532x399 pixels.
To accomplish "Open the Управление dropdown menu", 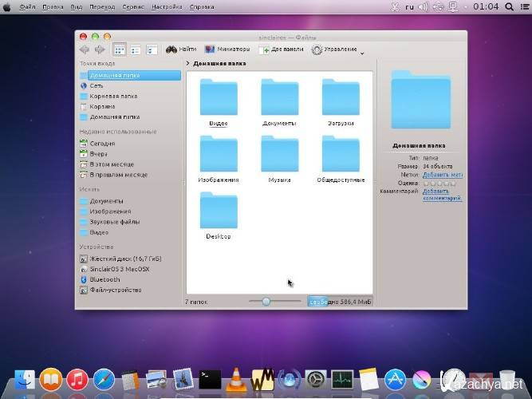I will coord(337,49).
